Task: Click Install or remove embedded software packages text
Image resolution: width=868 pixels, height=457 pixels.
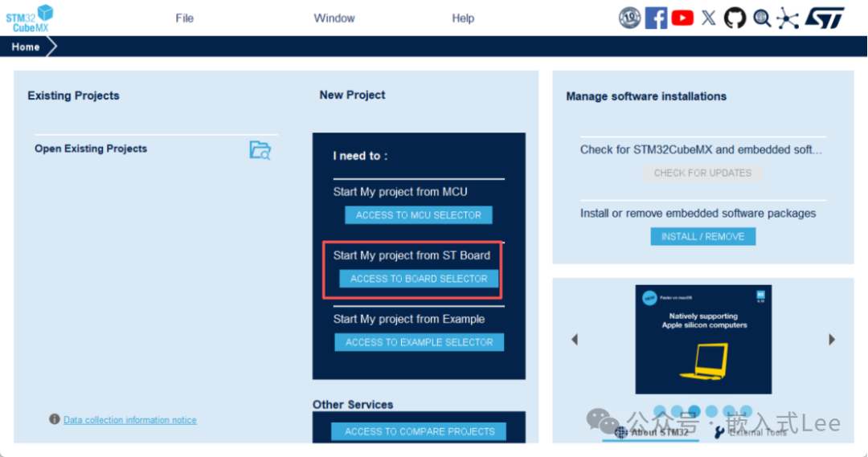Action: coord(698,214)
